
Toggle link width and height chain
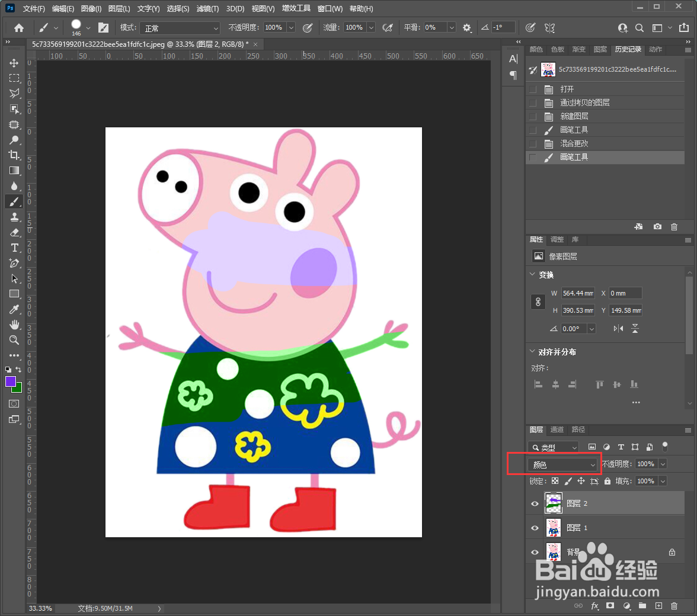538,302
